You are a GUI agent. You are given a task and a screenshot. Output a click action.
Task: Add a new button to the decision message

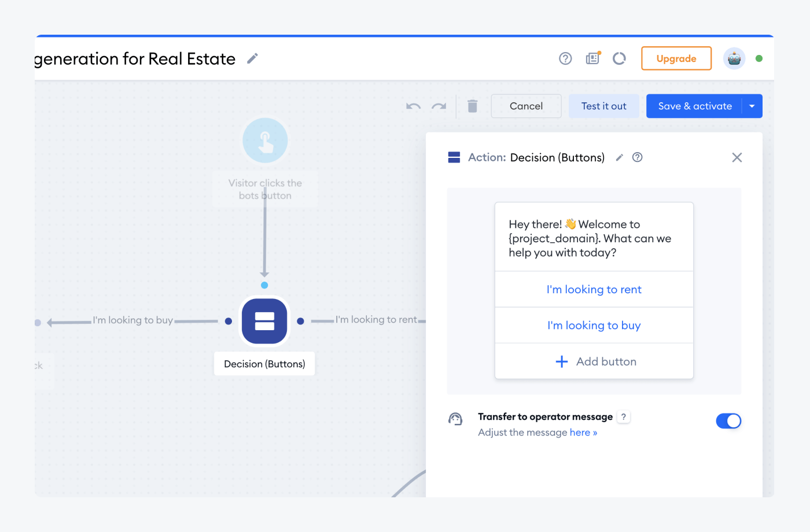(594, 361)
